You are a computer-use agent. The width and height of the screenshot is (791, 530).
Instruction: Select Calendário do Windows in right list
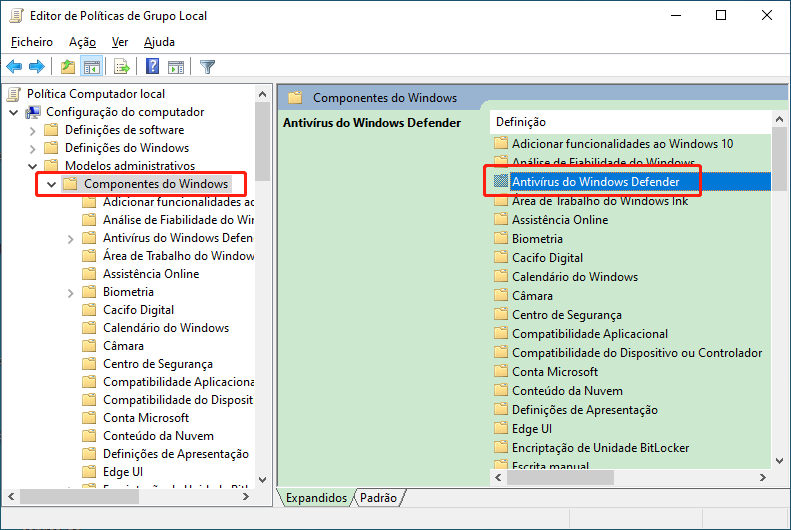[575, 277]
